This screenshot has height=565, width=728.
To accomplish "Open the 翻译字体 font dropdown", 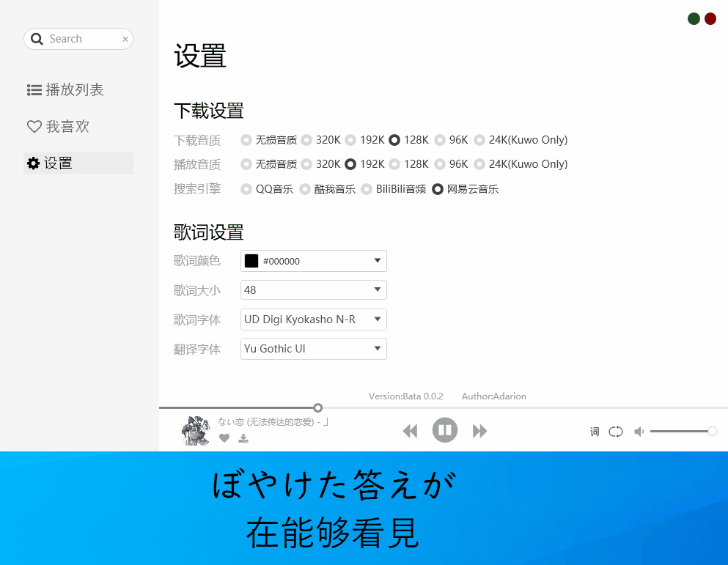I will [x=313, y=349].
